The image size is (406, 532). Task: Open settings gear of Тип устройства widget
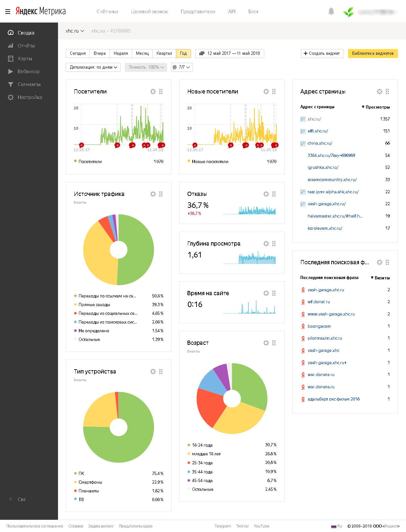coord(153,372)
